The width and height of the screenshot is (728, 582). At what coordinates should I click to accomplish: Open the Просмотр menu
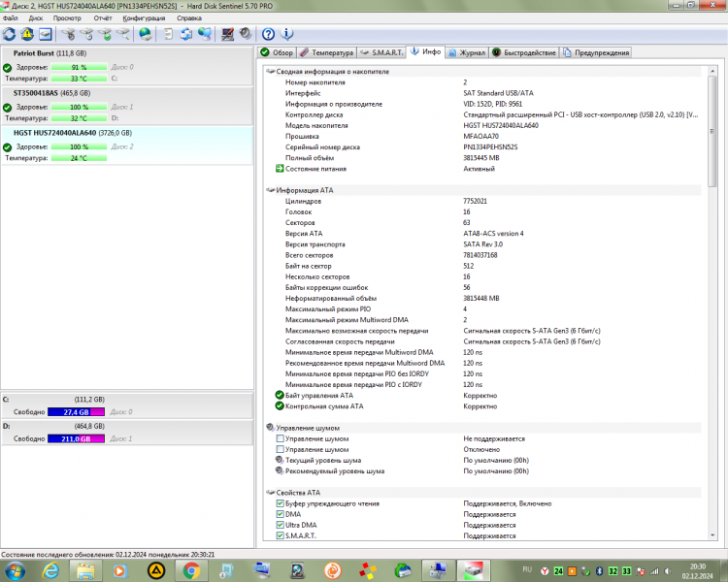[67, 18]
